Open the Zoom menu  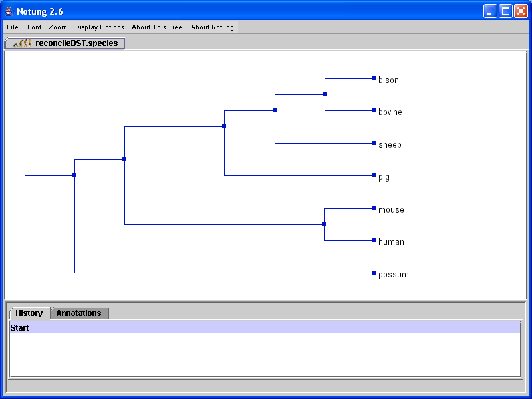pos(58,27)
